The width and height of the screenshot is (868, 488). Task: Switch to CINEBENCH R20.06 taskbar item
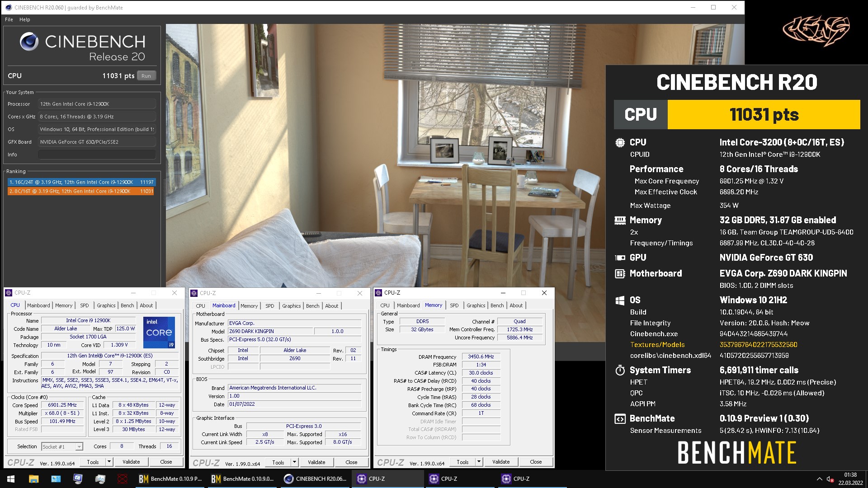pos(315,479)
